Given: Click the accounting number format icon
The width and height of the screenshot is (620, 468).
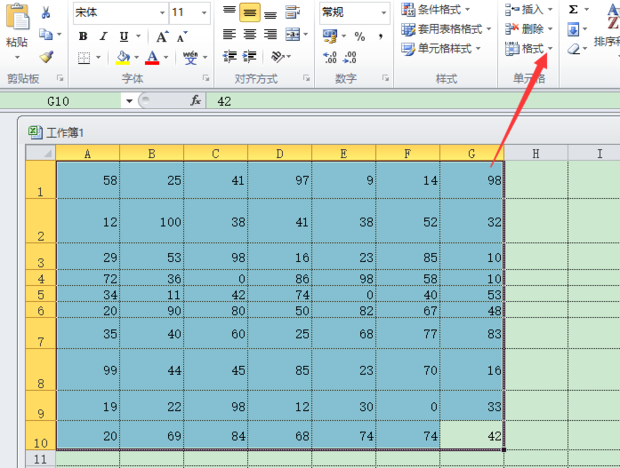Looking at the screenshot, I should [330, 36].
